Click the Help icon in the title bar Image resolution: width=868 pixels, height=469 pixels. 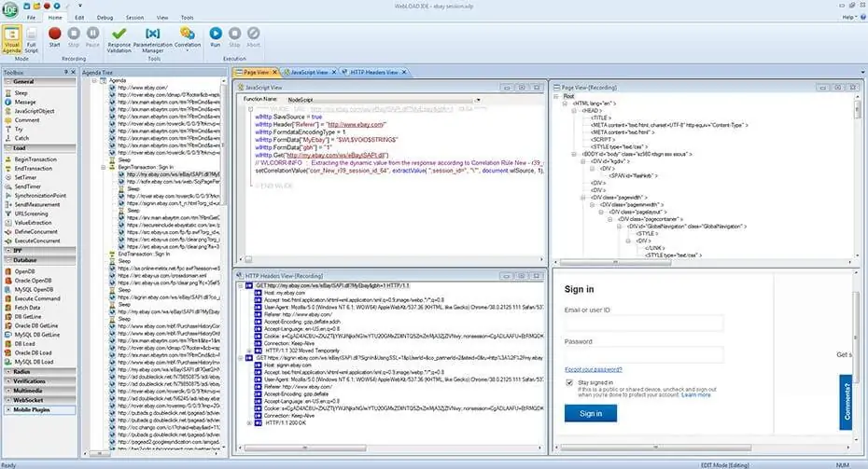pyautogui.click(x=863, y=17)
